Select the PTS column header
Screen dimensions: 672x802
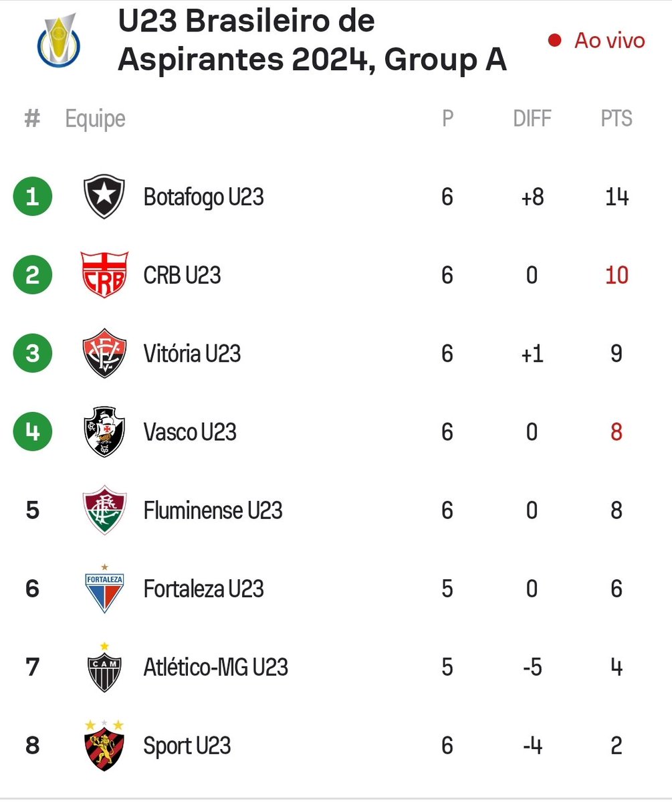tap(616, 119)
